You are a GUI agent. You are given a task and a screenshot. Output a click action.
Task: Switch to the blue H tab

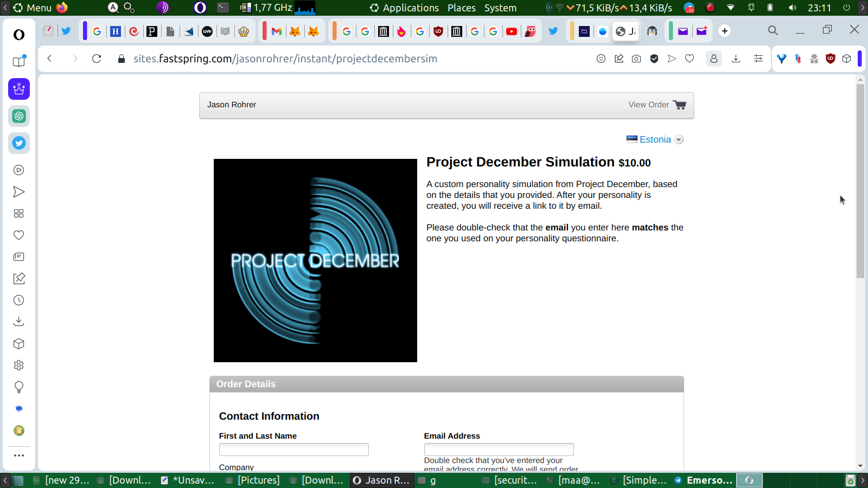pos(116,31)
